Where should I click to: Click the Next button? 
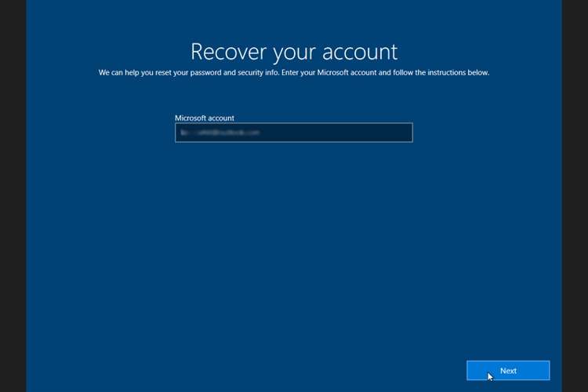pos(508,371)
